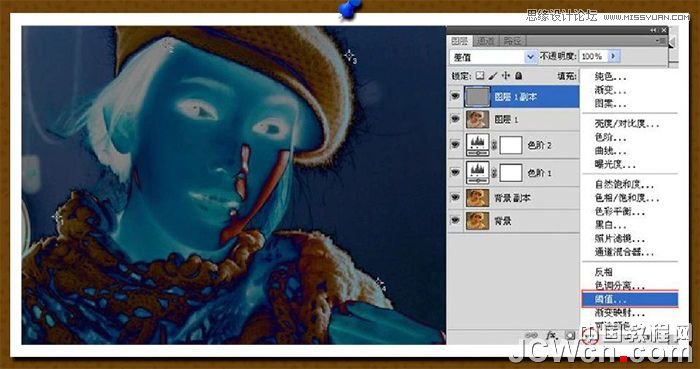Toggle the eye icon for 色阶 1

[x=455, y=172]
